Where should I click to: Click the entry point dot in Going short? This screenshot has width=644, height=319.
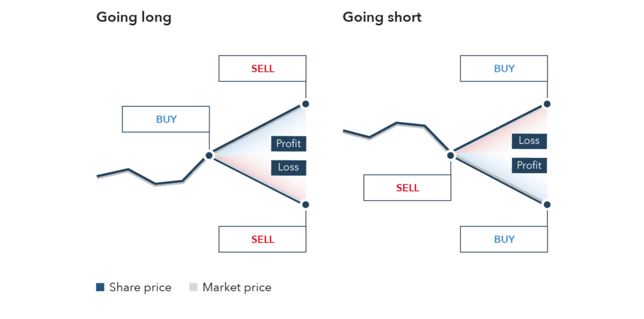click(x=451, y=155)
